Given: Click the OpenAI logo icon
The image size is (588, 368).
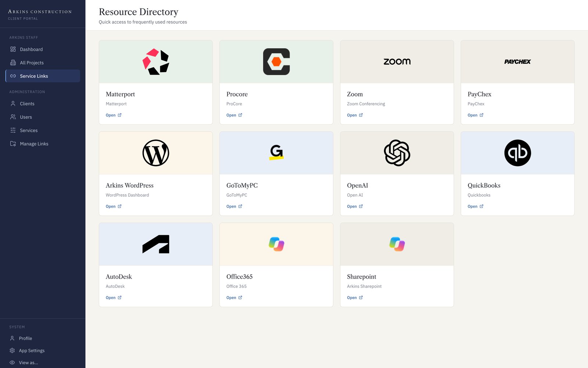Looking at the screenshot, I should click(397, 153).
